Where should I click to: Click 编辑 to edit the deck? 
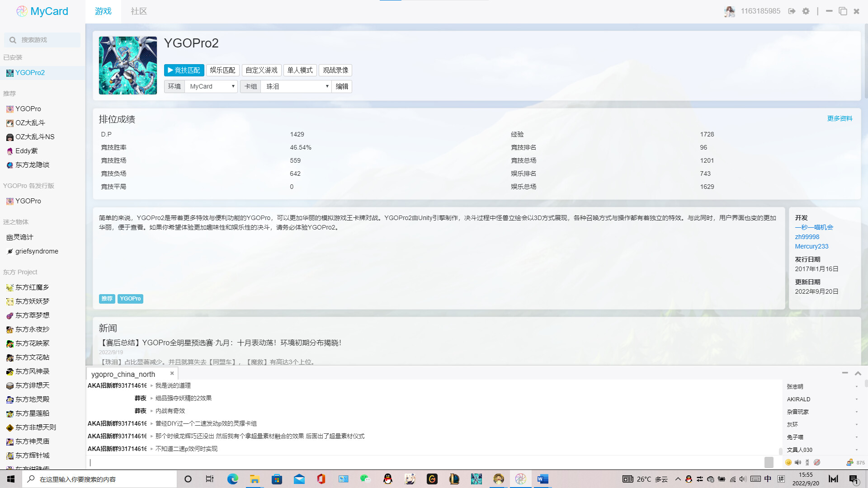[342, 86]
